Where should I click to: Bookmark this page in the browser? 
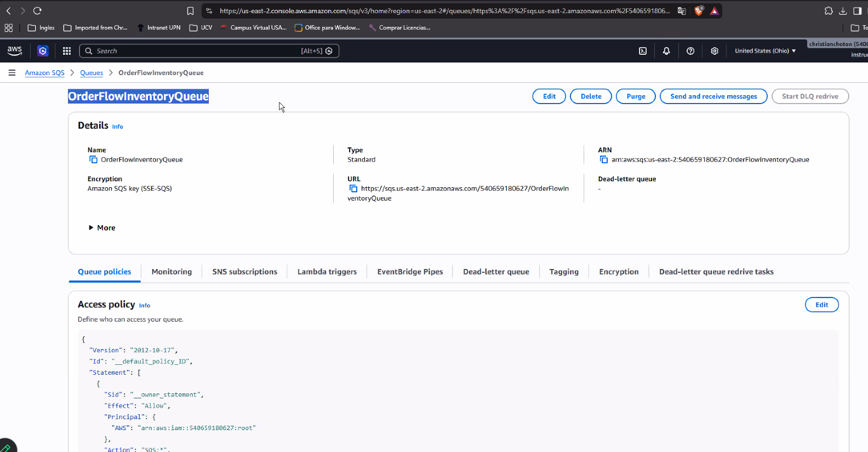[190, 11]
